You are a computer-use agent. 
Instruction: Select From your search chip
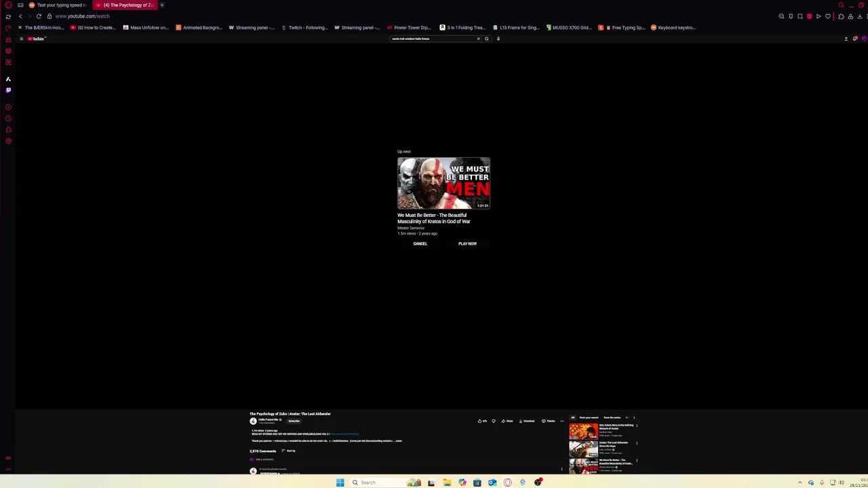click(589, 418)
